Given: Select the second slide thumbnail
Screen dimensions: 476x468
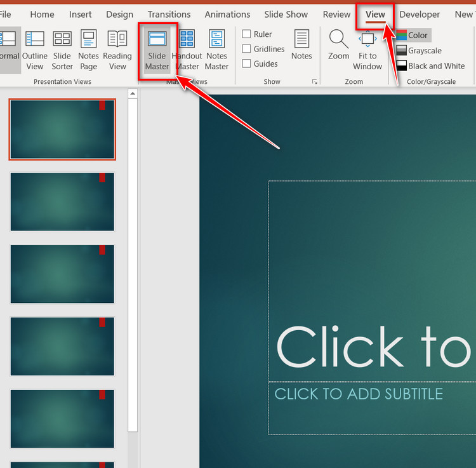Looking at the screenshot, I should 62,202.
